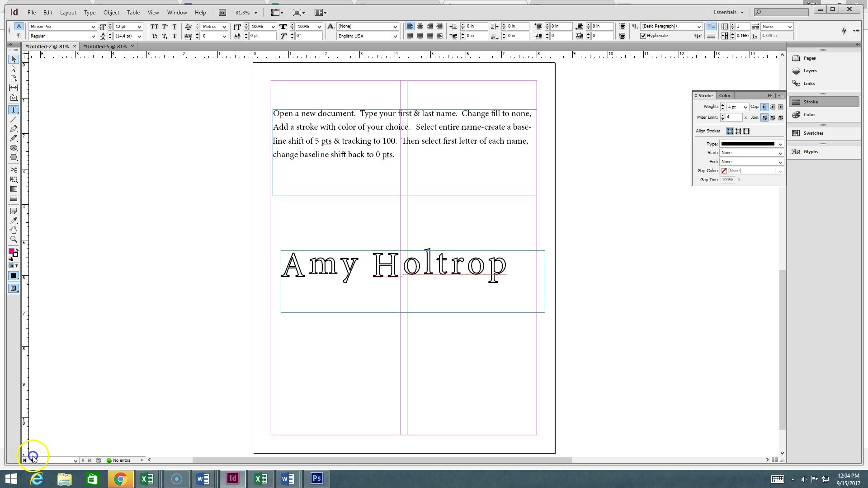The image size is (868, 488).
Task: Select the Zoom tool magnifier
Action: click(14, 239)
